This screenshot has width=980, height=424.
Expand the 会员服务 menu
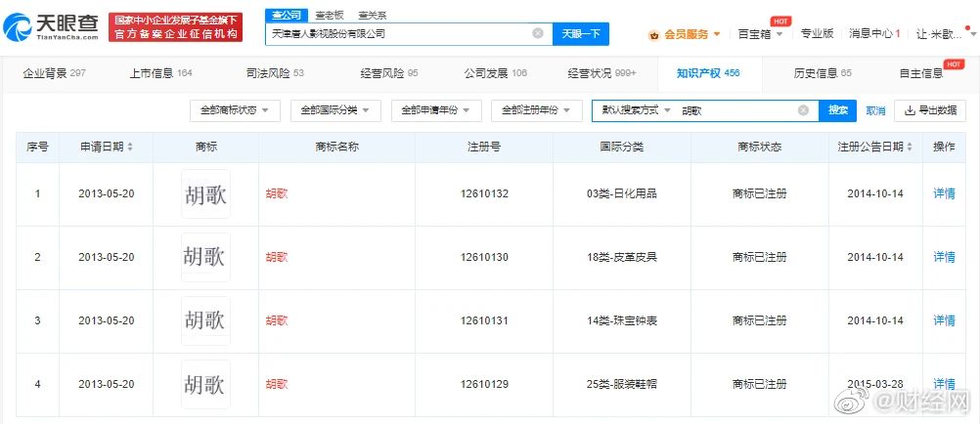click(691, 34)
